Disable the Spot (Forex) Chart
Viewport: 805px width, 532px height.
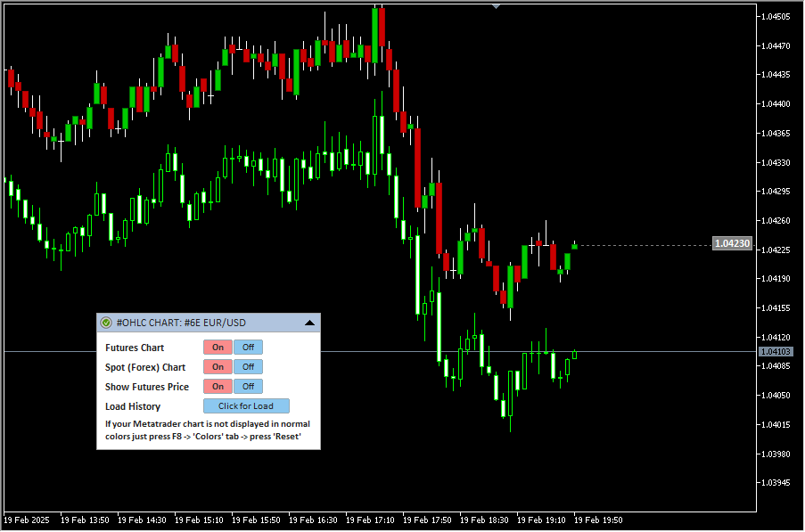(249, 367)
